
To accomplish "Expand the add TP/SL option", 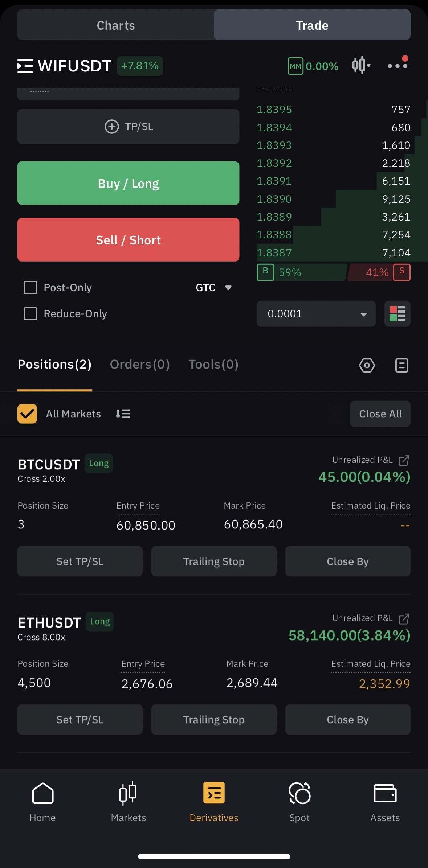I will coord(128,127).
